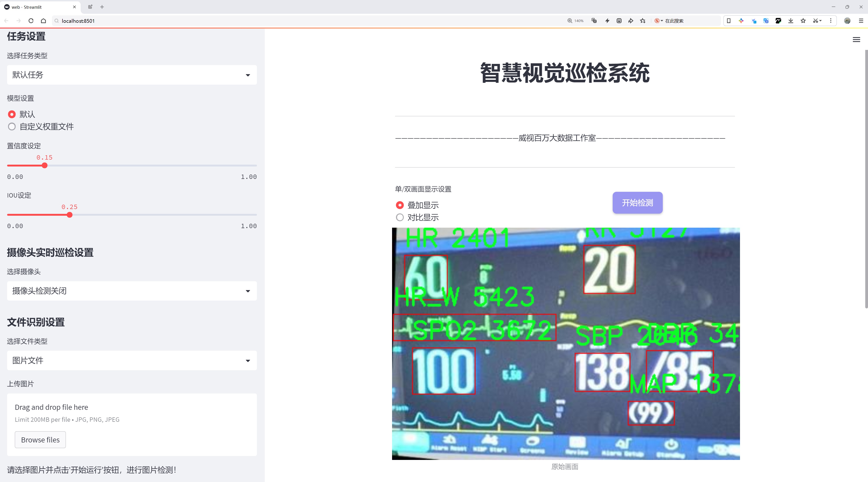Image resolution: width=868 pixels, height=482 pixels.
Task: Open the three-dot toolbar overflow menu
Action: tap(831, 21)
